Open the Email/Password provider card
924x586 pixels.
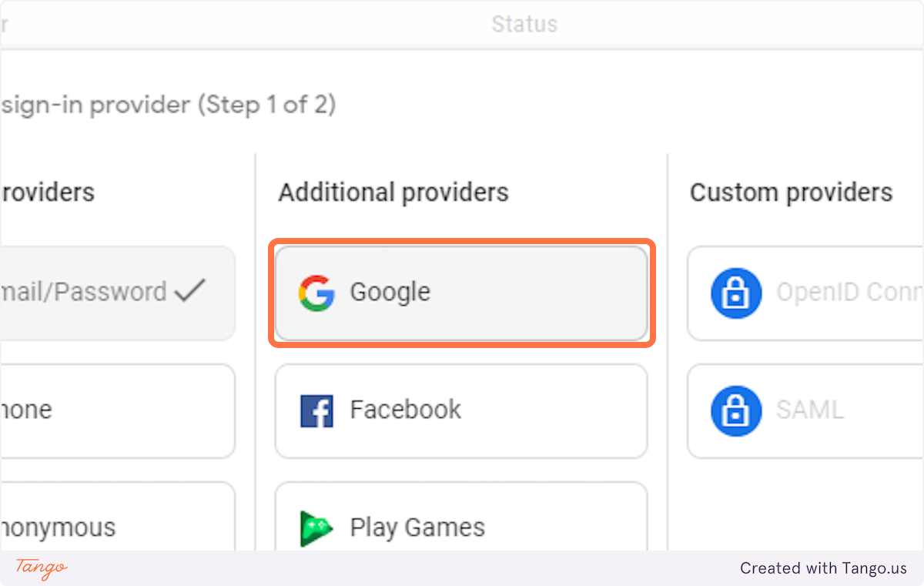tap(117, 293)
